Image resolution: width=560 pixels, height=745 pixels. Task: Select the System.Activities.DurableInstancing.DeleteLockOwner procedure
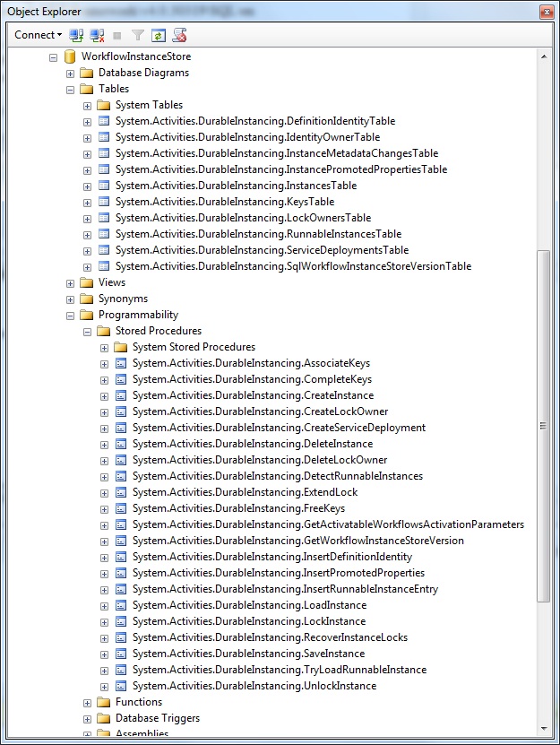(260, 460)
